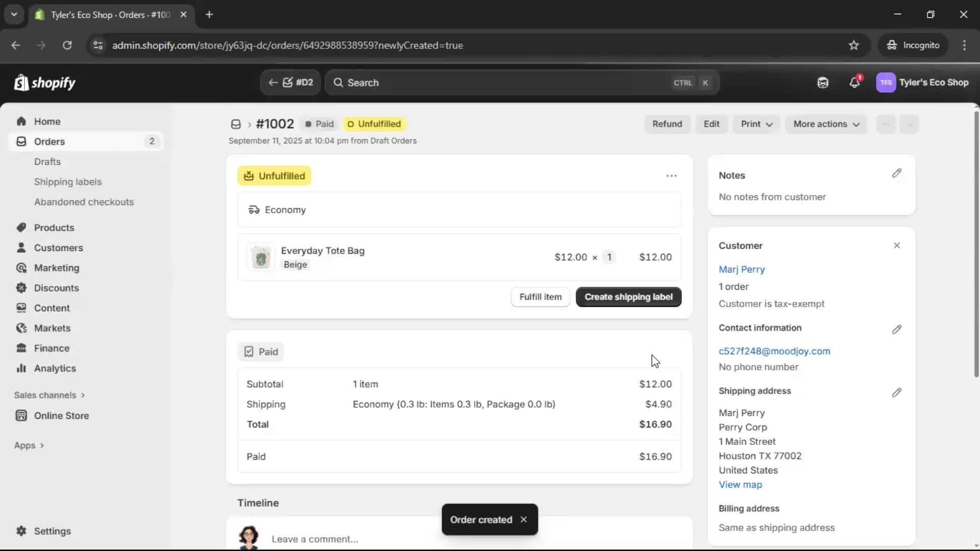
Task: Open the Print dropdown
Action: (755, 124)
